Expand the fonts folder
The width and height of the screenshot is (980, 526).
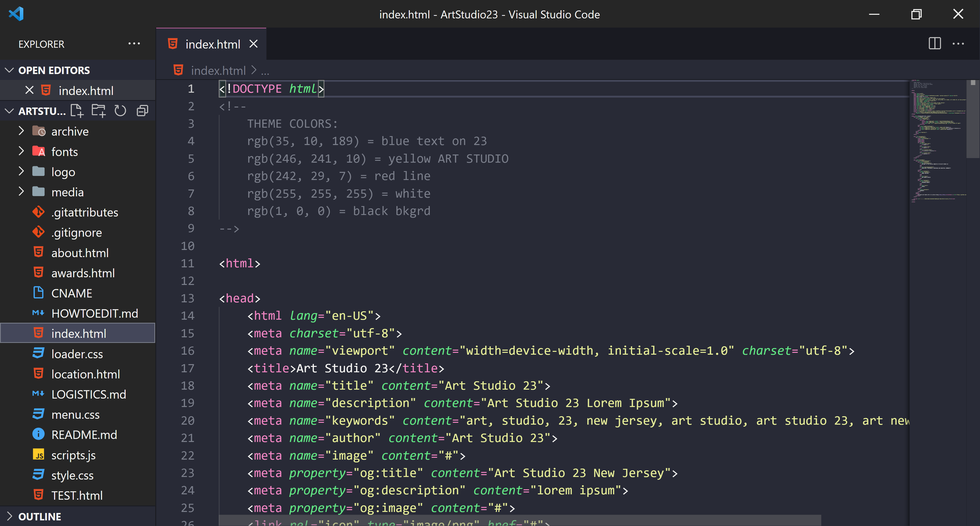(21, 151)
